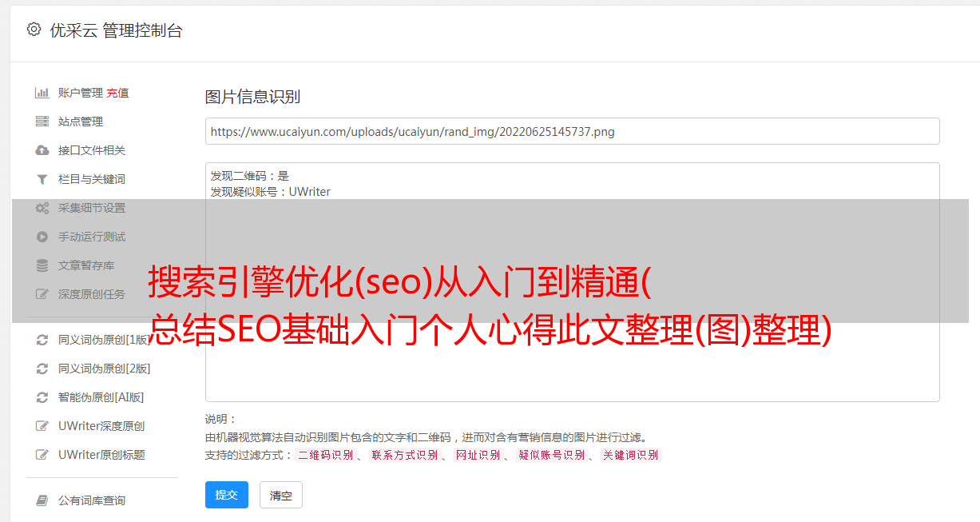
Task: Click the book icon for 公有词库查询
Action: [x=42, y=500]
